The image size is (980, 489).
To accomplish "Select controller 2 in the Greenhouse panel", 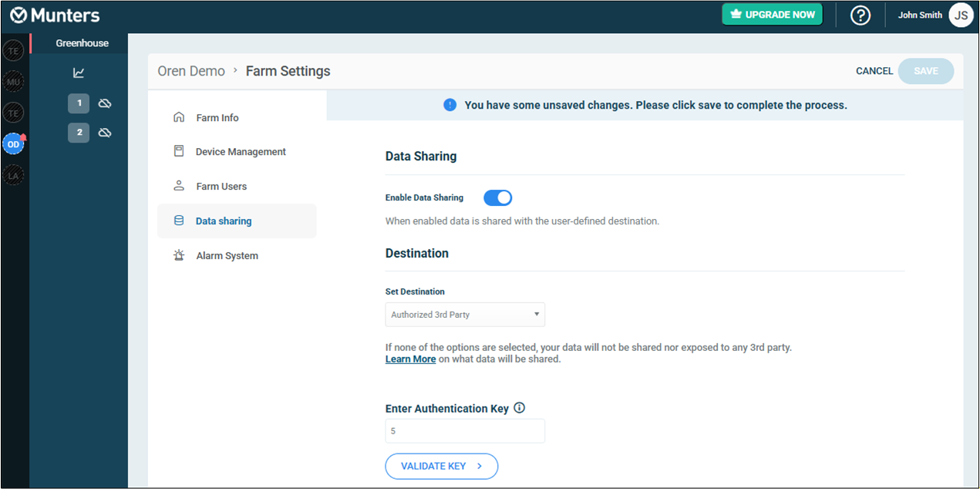I will point(78,132).
